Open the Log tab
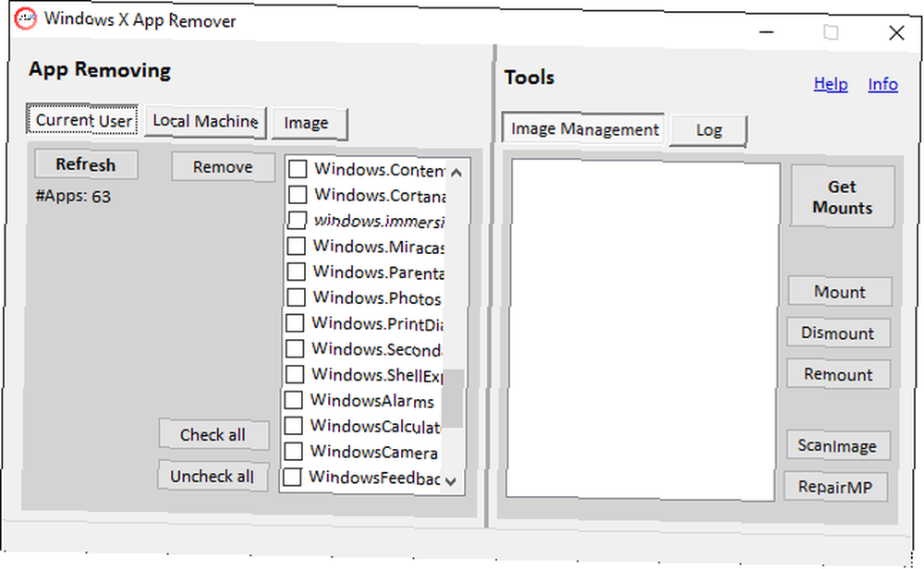 tap(709, 130)
